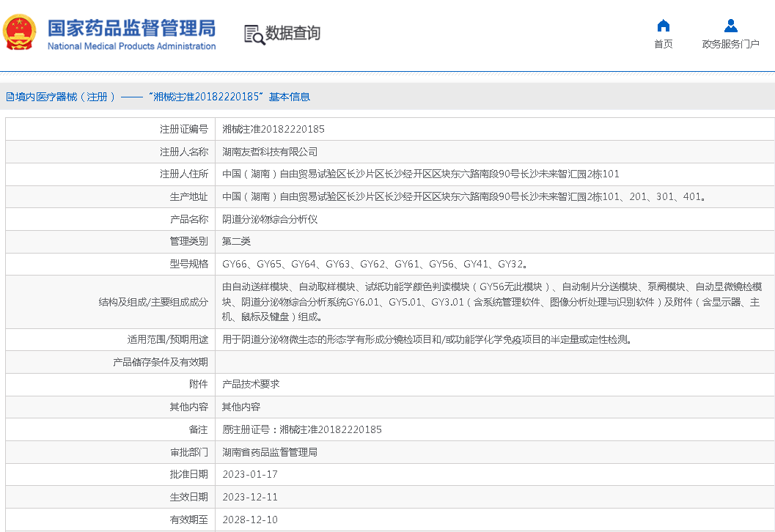
Task: Open the 产品技术要求 attachment link
Action: coord(251,384)
